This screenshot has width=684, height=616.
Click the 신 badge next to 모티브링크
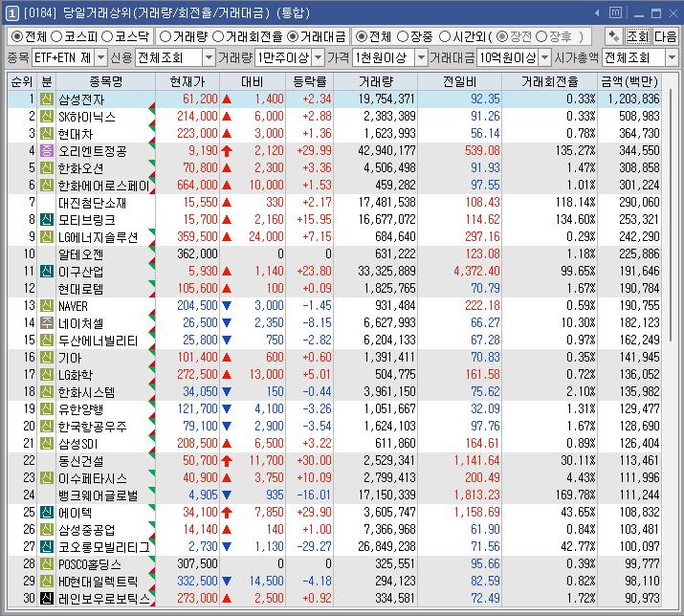click(x=47, y=219)
